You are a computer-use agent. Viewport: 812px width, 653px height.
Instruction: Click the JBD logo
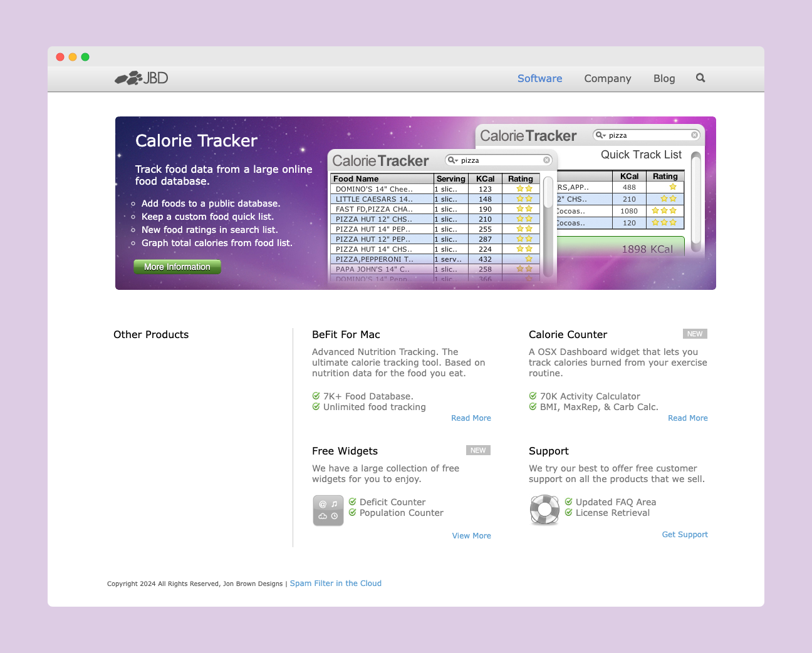142,78
